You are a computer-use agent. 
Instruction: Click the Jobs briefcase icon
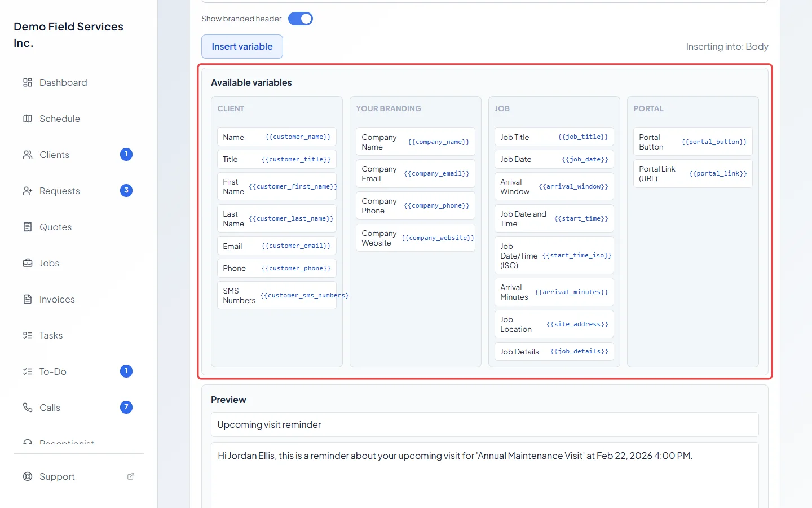pos(28,263)
